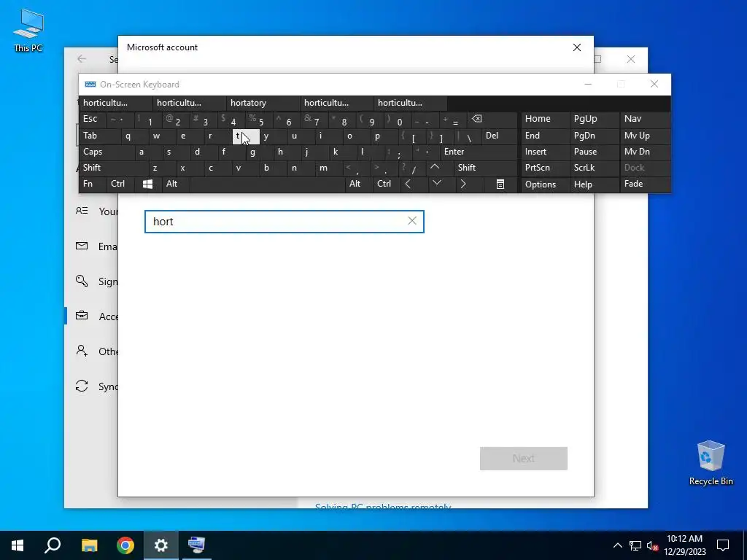
Task: Click the Fade key on the keyboard
Action: 645,184
